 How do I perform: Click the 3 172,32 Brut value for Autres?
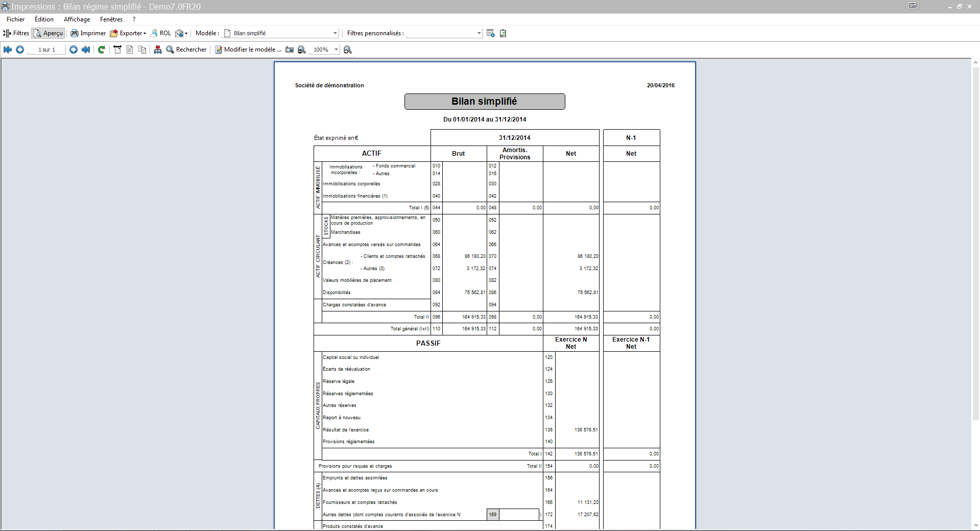(476, 269)
